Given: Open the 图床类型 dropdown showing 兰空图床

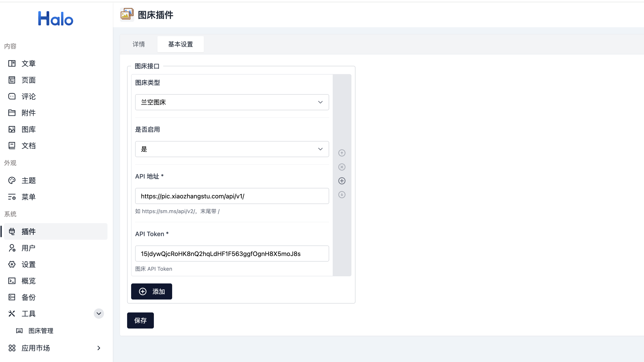Looking at the screenshot, I should coord(232,102).
